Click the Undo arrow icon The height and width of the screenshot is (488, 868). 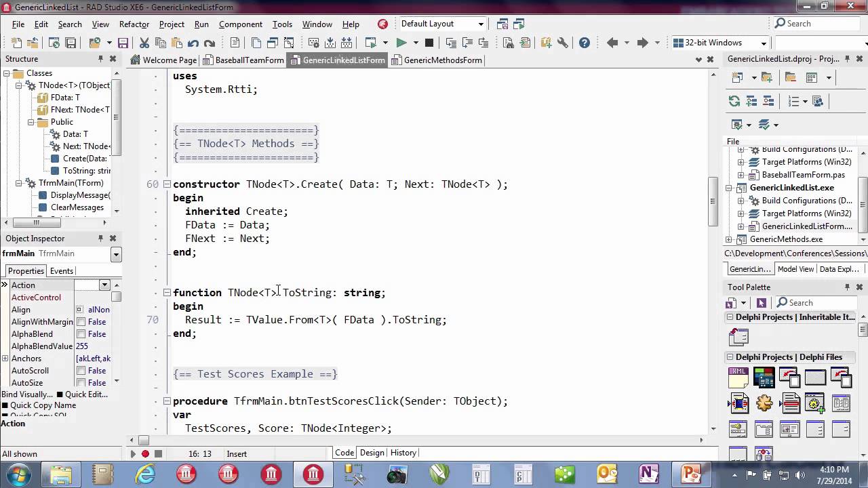click(193, 43)
